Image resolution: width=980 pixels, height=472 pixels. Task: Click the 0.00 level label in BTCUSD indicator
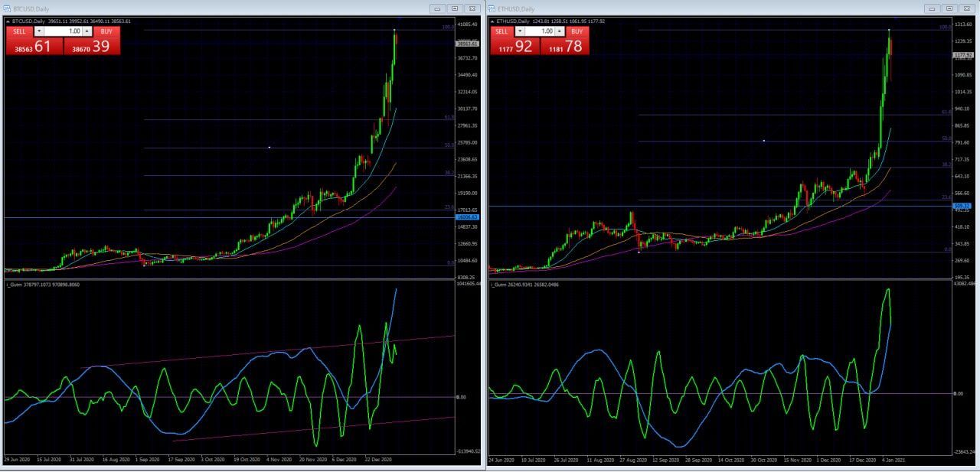point(462,397)
